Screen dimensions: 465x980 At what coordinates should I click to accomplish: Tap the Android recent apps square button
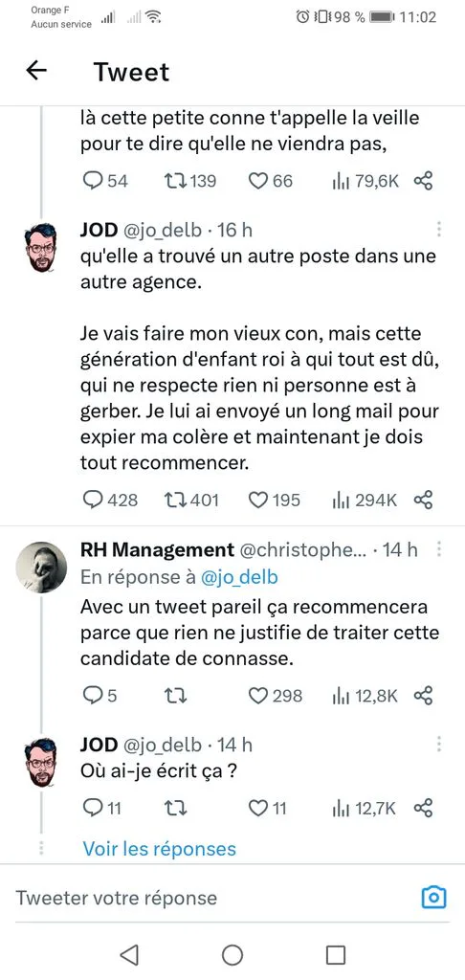pos(336,954)
